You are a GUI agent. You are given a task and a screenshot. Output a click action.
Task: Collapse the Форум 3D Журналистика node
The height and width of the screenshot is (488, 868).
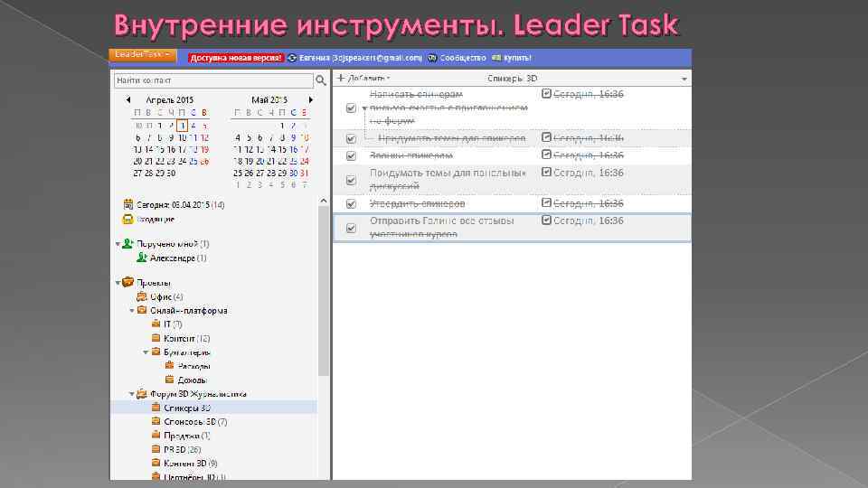(x=132, y=394)
